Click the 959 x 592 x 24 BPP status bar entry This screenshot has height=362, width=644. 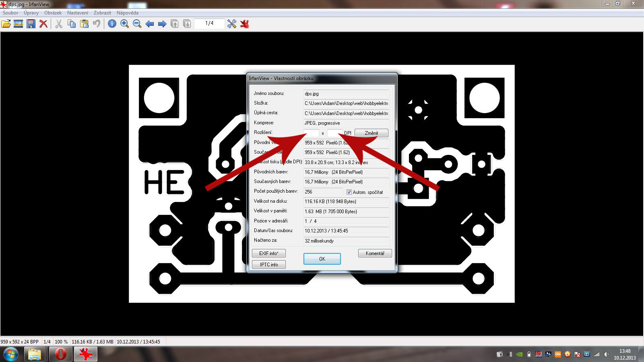click(20, 342)
